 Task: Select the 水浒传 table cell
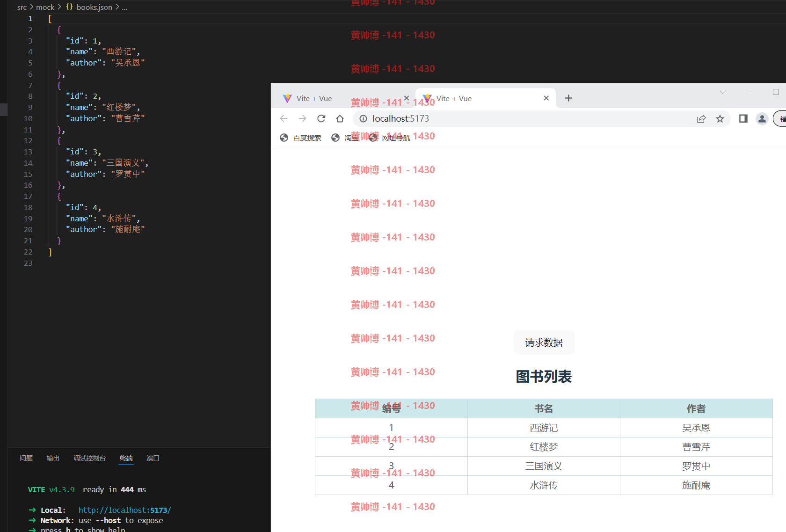[x=544, y=485]
